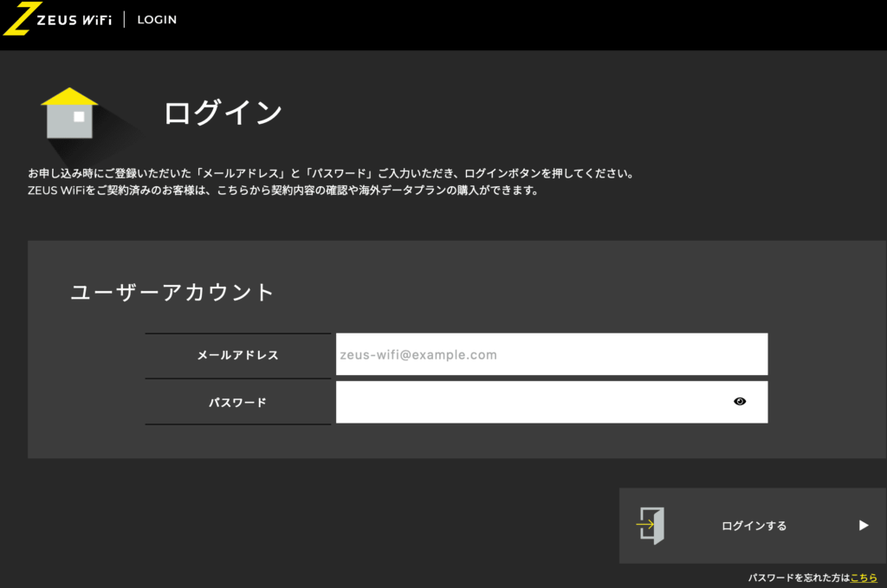Click the パスワードを忘れた方は text

[x=799, y=578]
